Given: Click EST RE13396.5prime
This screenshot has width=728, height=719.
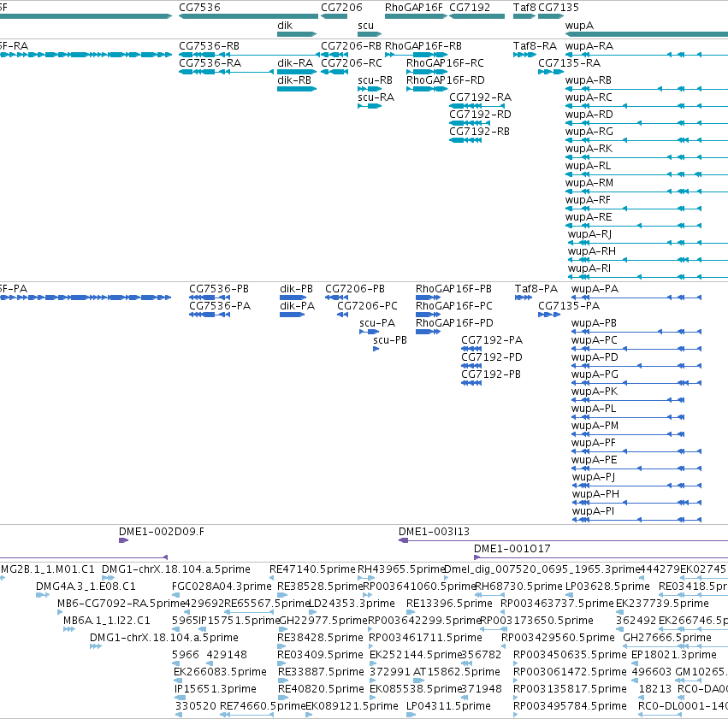Looking at the screenshot, I should [x=409, y=612].
